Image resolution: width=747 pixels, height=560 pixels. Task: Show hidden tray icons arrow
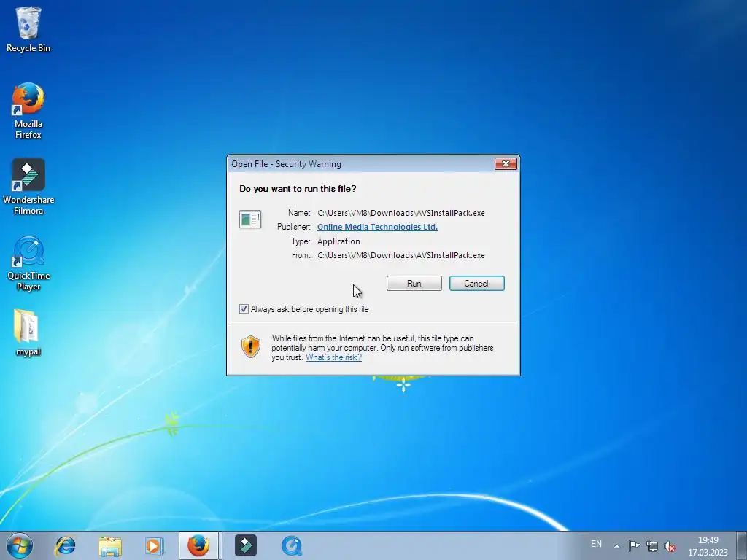616,545
